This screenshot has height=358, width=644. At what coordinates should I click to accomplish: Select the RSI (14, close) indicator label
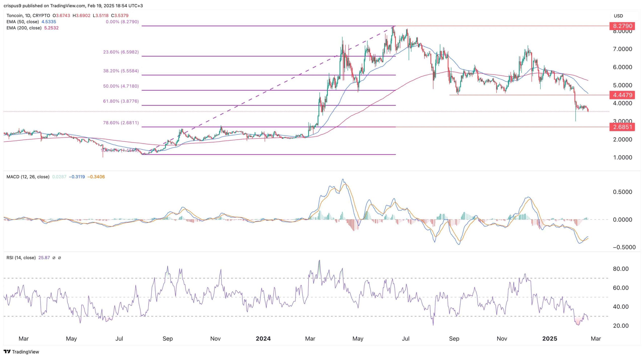[21, 257]
